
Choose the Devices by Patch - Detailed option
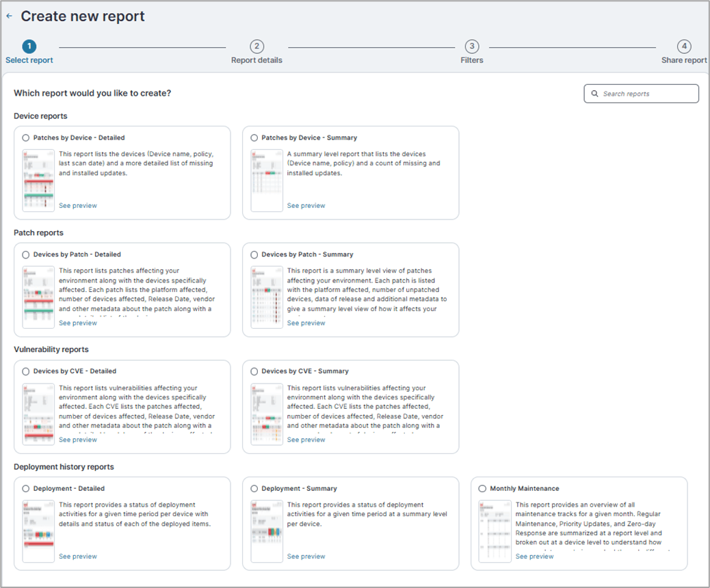[x=25, y=254]
